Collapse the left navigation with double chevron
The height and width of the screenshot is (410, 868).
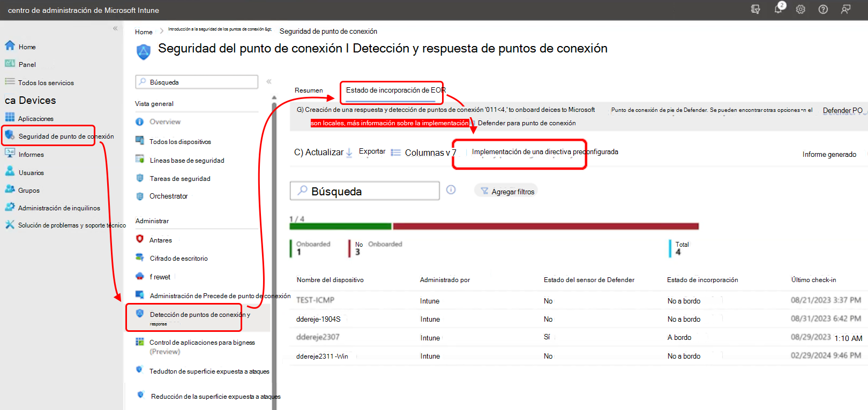tap(115, 28)
